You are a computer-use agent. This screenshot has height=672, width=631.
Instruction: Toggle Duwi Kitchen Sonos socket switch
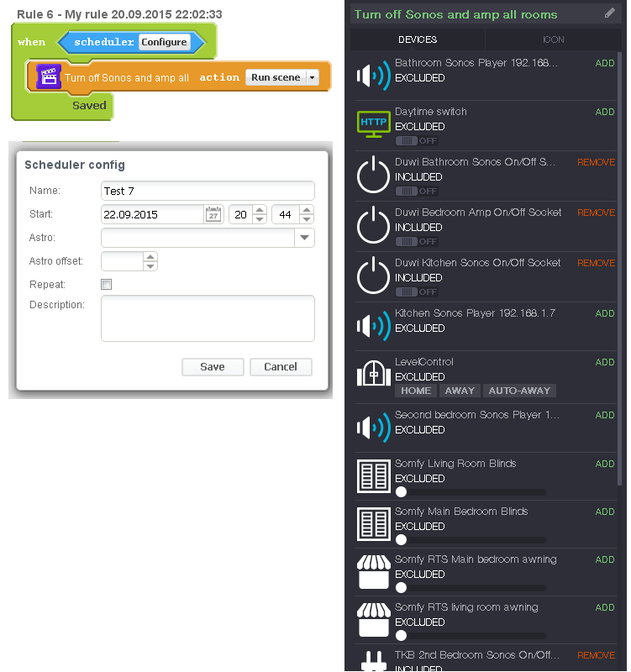(x=417, y=292)
